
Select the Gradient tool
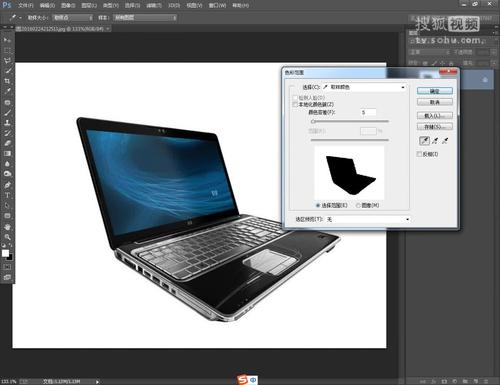coord(7,154)
